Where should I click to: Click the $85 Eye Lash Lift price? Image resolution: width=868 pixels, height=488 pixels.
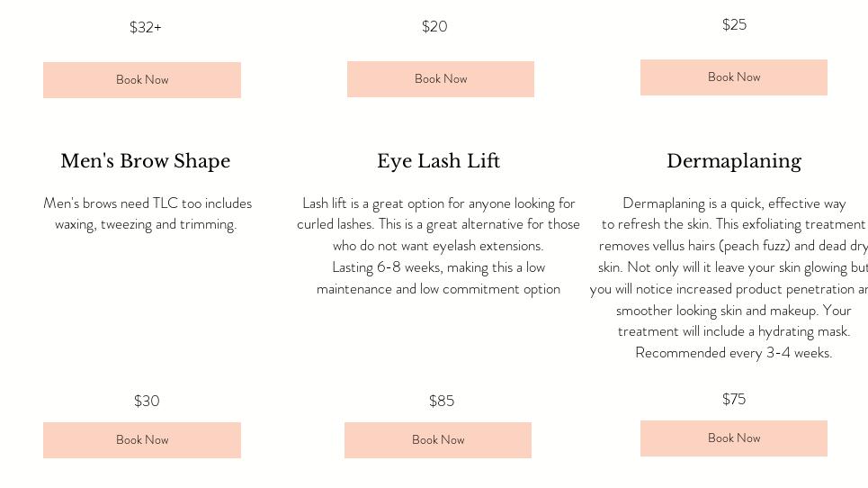[x=442, y=401]
